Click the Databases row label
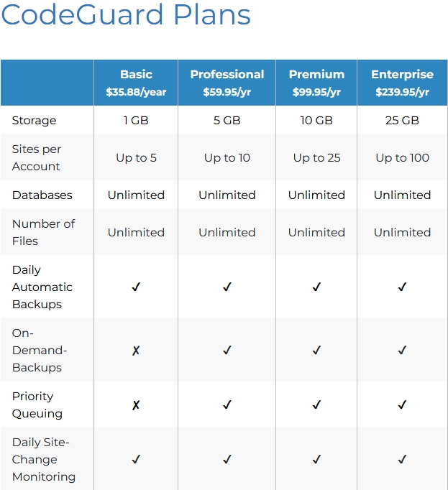Screen dimensions: 448x490 coord(42,195)
